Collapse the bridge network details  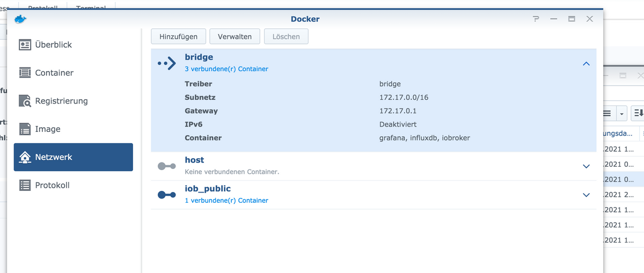coord(586,63)
